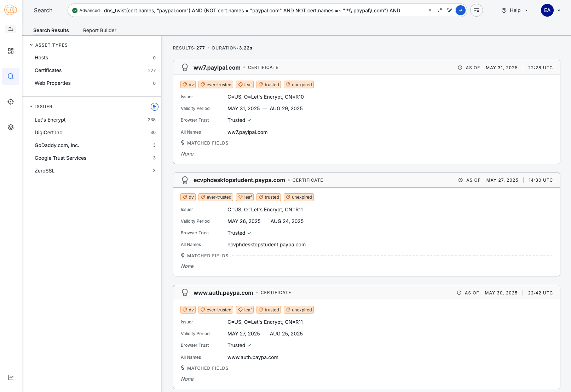Image resolution: width=571 pixels, height=392 pixels.
Task: Open the analytics chart icon at sidebar bottom
Action: pos(11,378)
